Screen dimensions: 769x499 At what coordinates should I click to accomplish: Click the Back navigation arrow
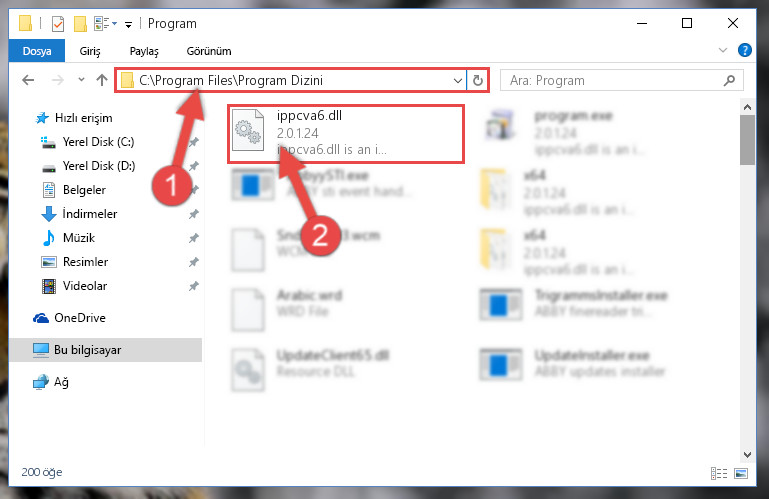pos(28,80)
